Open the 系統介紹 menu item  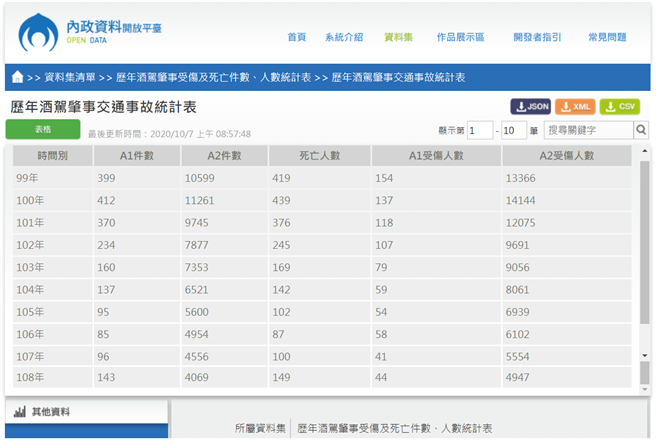344,38
